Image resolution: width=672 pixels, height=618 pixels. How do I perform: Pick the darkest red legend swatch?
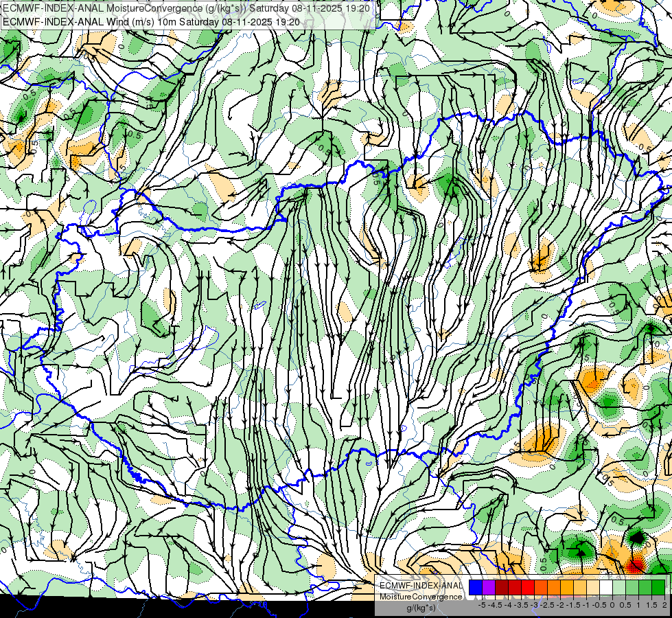click(502, 587)
